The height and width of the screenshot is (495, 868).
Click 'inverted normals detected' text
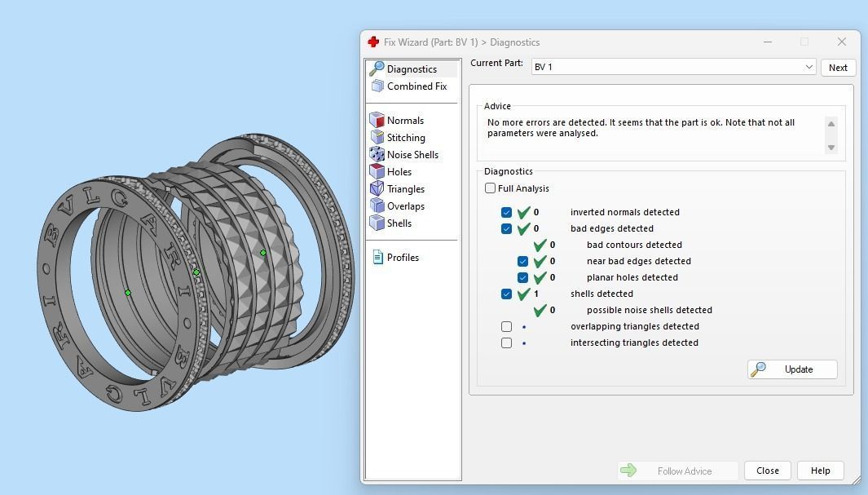[625, 212]
